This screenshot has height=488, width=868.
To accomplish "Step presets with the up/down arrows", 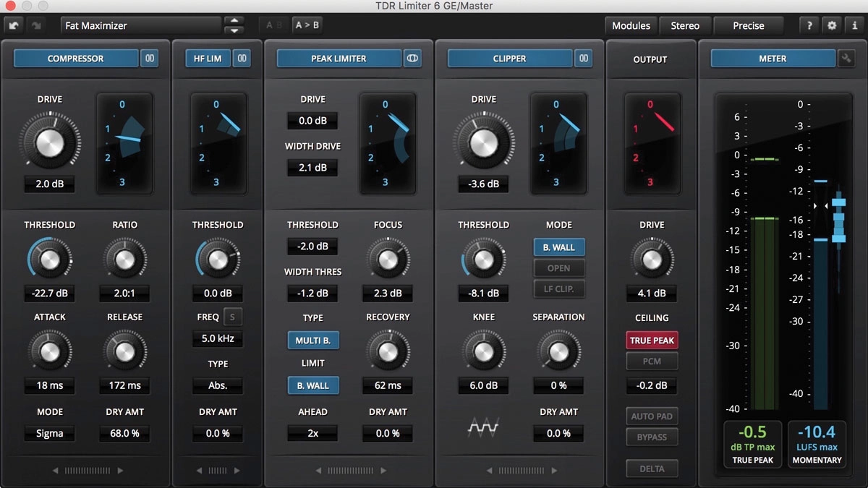I will (x=234, y=25).
